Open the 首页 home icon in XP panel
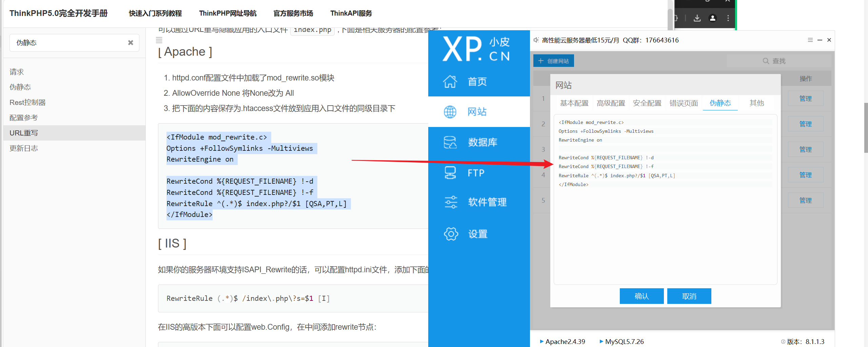This screenshot has width=868, height=347. pyautogui.click(x=450, y=81)
